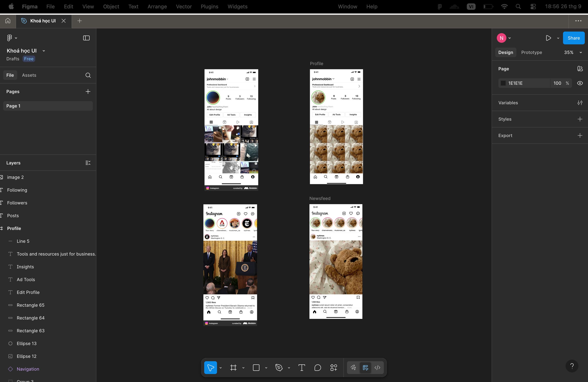
Task: Select the Move tool in bottom toolbar
Action: tap(210, 367)
